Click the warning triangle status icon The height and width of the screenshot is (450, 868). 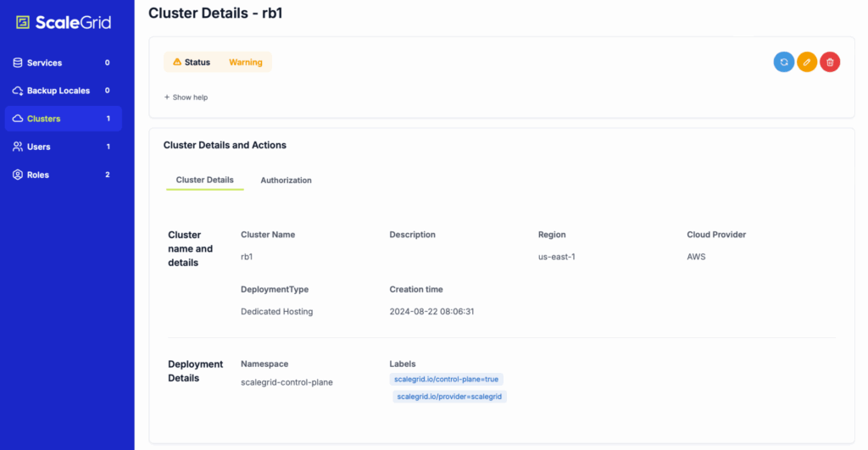coord(177,62)
